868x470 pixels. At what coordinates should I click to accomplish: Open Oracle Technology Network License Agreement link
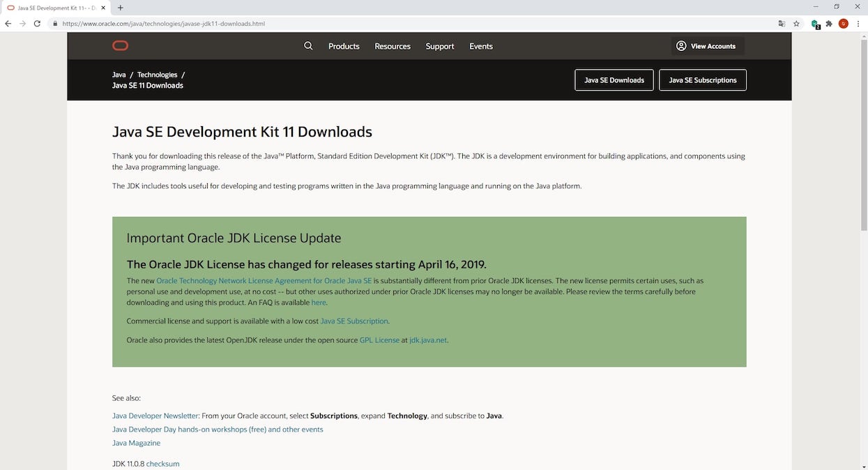click(x=264, y=281)
